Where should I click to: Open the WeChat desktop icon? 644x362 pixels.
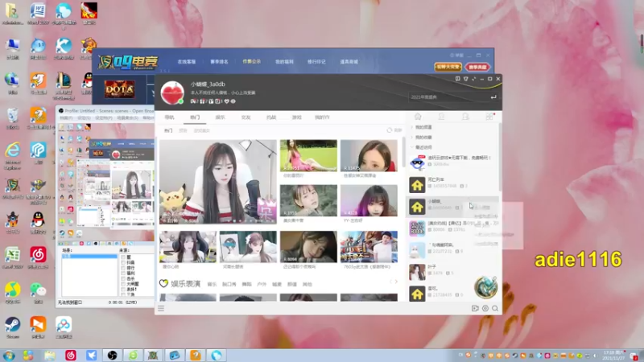pyautogui.click(x=38, y=292)
